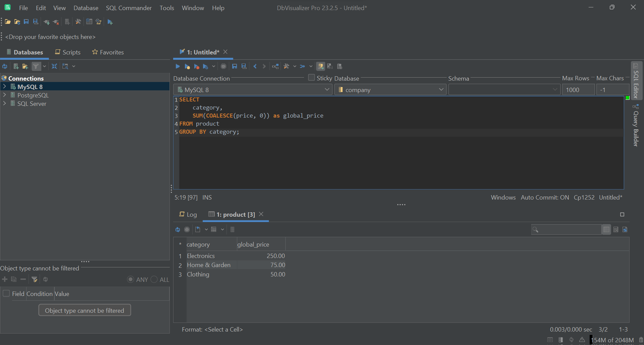This screenshot has width=644, height=345.
Task: Enable the Field checkbox in filter row
Action: pos(6,293)
